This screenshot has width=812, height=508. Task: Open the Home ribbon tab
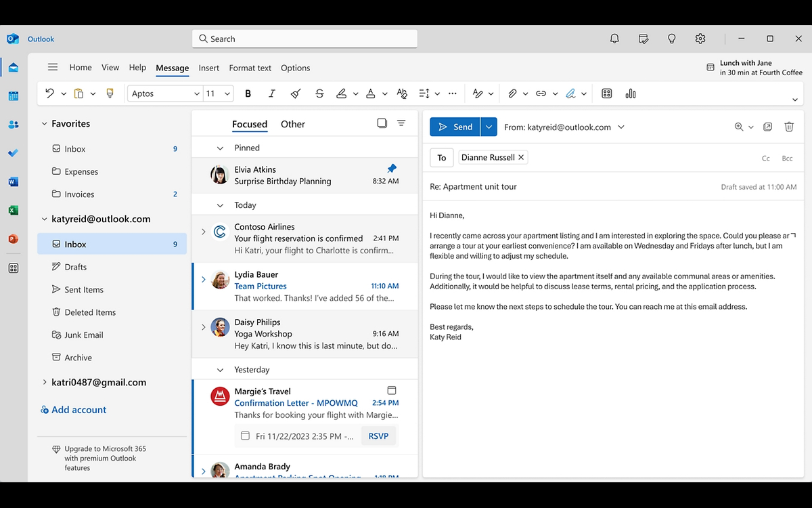[x=81, y=68]
